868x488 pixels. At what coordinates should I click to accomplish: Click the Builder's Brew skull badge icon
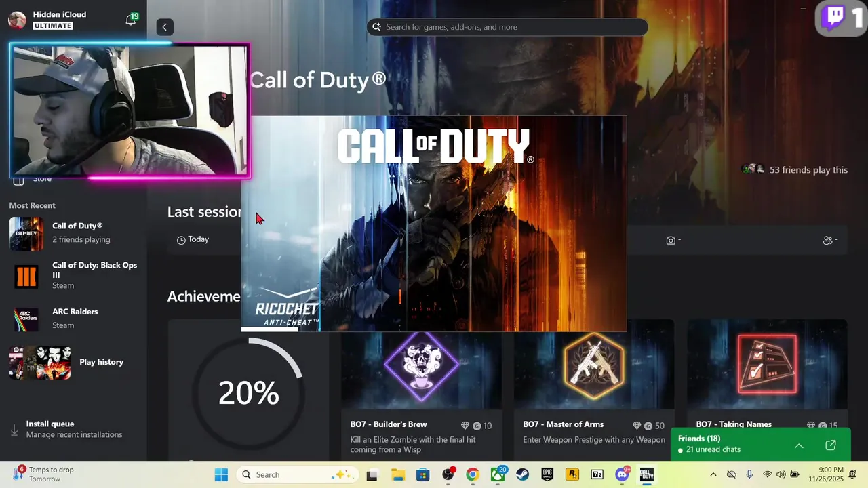421,365
